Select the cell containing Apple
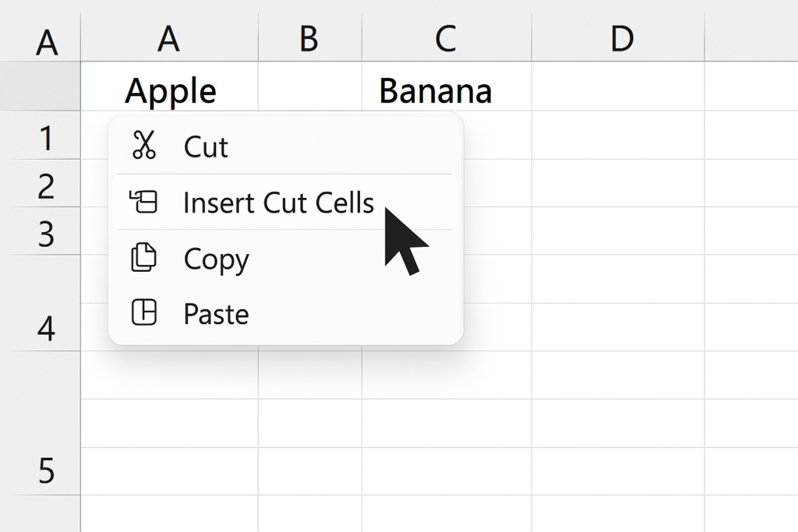 coord(169,86)
